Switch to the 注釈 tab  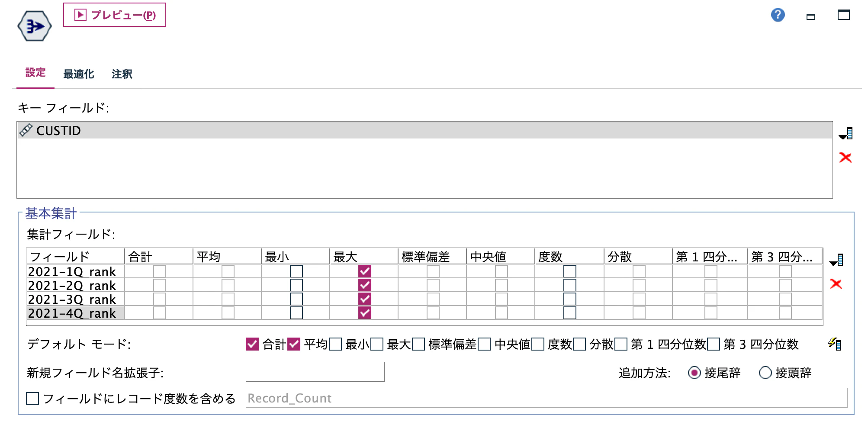pos(122,74)
